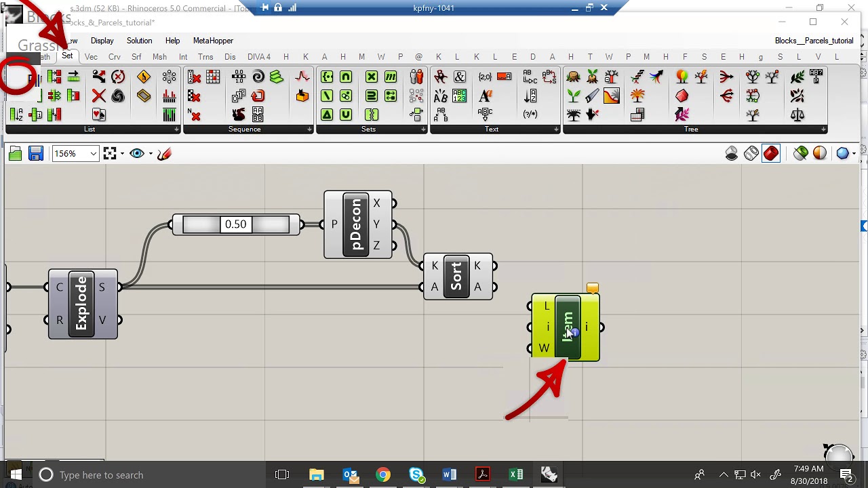Enable shaded preview with the red cylinder

(x=771, y=154)
